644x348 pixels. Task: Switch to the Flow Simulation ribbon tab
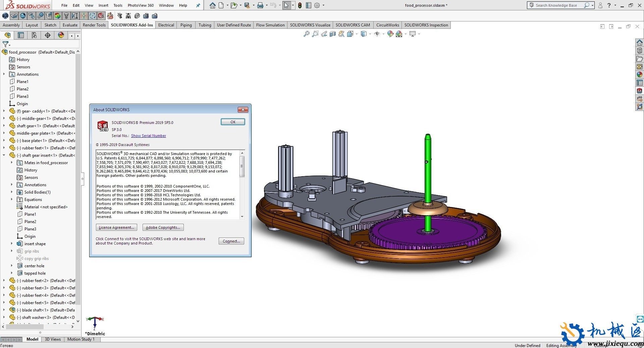pos(270,25)
